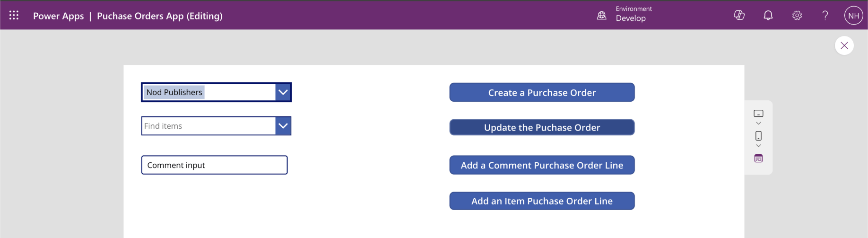Close the app preview with the X button
This screenshot has width=868, height=238.
pos(844,46)
